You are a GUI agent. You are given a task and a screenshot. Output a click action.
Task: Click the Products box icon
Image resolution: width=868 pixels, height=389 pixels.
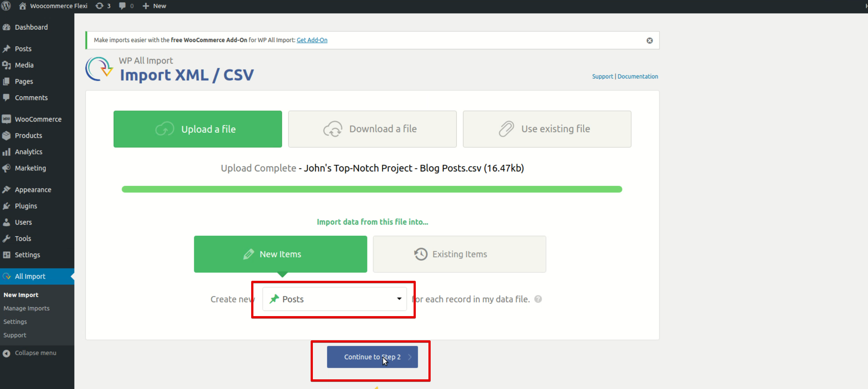point(6,136)
